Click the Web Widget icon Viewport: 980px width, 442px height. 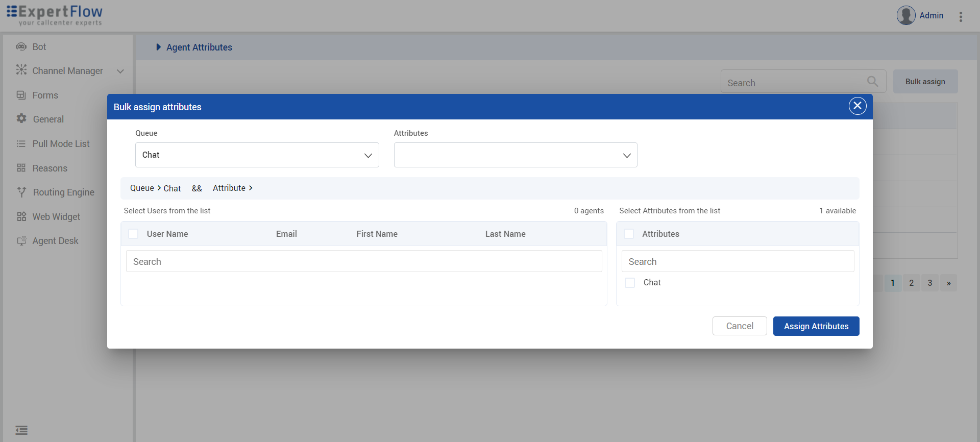21,216
